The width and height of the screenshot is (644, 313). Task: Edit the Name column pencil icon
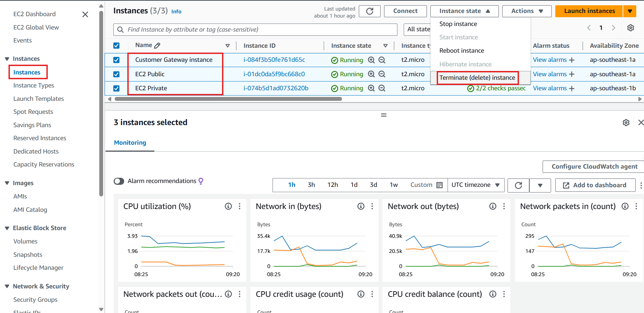click(157, 45)
